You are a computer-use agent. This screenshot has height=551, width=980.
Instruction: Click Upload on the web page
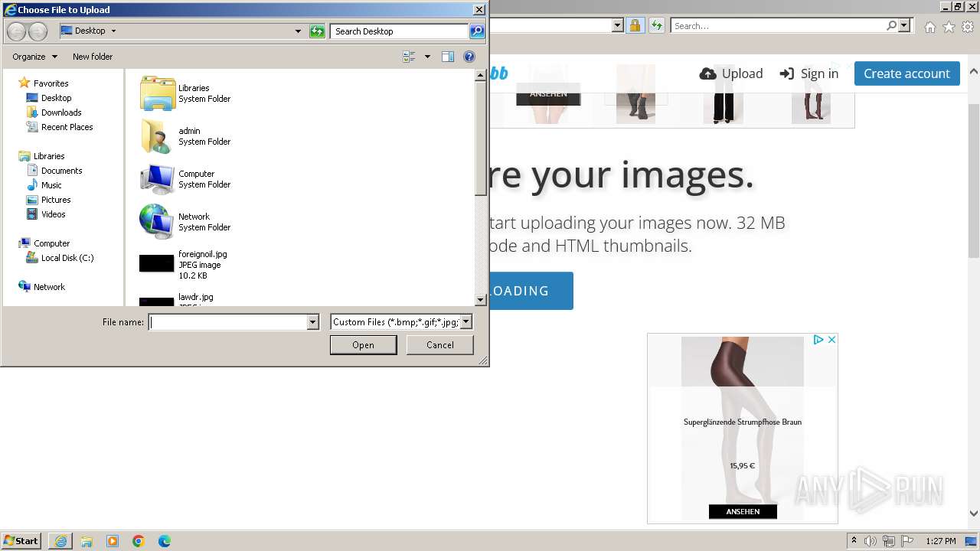(x=731, y=73)
